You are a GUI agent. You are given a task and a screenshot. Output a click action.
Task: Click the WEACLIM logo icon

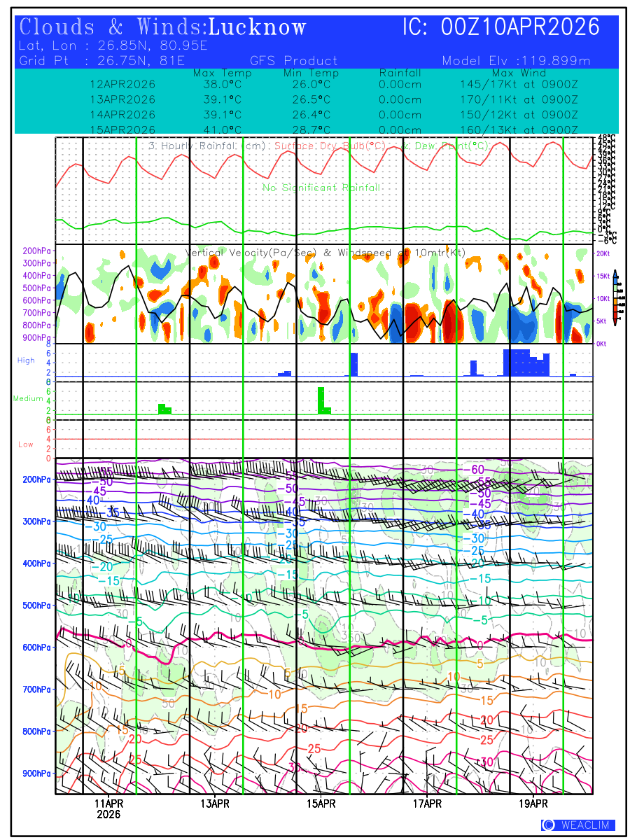click(x=548, y=825)
